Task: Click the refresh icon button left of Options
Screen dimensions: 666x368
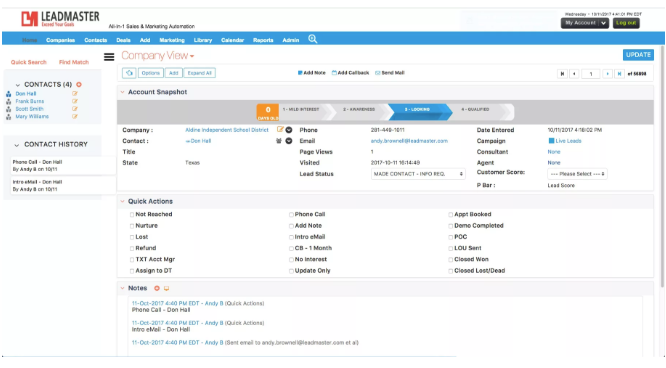Action: [129, 73]
